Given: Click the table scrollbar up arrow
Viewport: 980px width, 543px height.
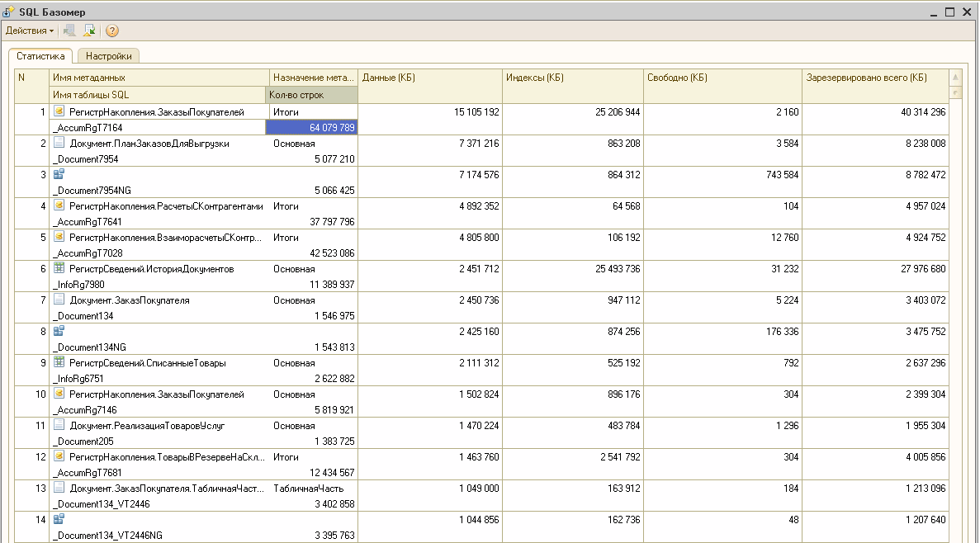Looking at the screenshot, I should (x=957, y=78).
